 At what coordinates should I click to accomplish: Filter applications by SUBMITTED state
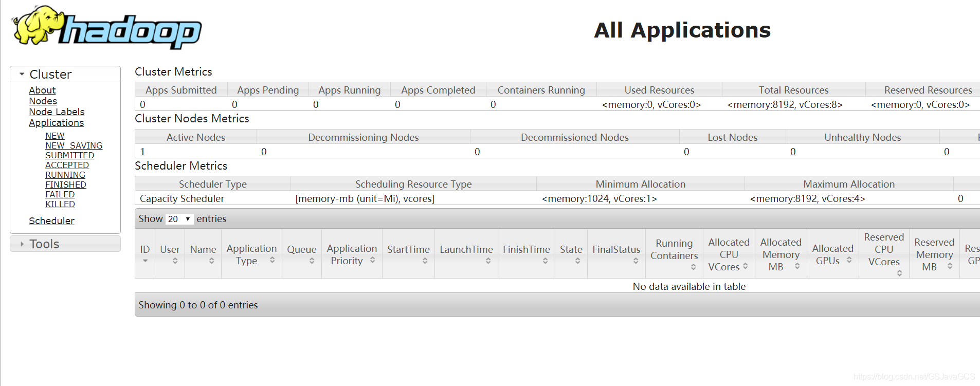coord(69,155)
